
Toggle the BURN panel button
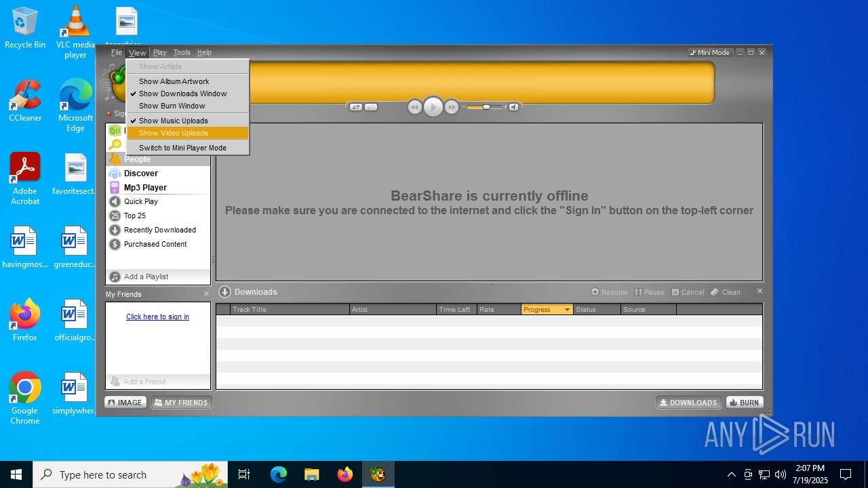pyautogui.click(x=745, y=403)
